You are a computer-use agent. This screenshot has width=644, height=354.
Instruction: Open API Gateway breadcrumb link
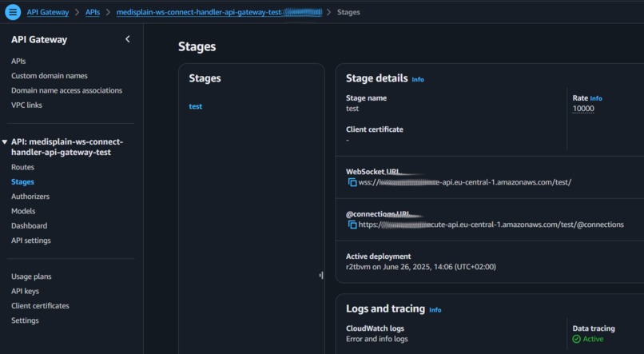coord(48,12)
